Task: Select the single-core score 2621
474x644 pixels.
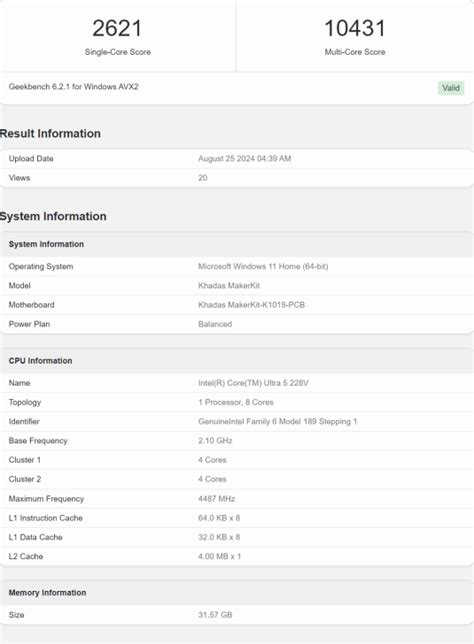Action: point(117,28)
